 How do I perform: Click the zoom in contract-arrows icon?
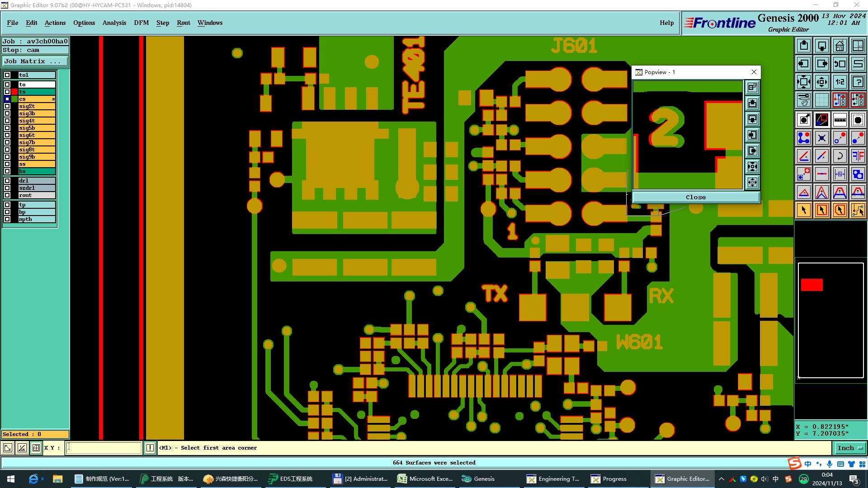tap(822, 82)
